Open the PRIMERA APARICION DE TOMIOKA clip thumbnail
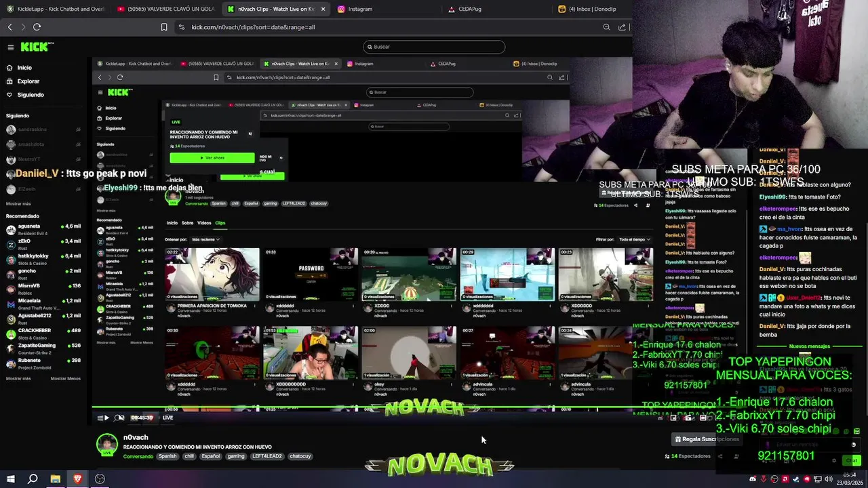The width and height of the screenshot is (868, 488). tap(212, 274)
